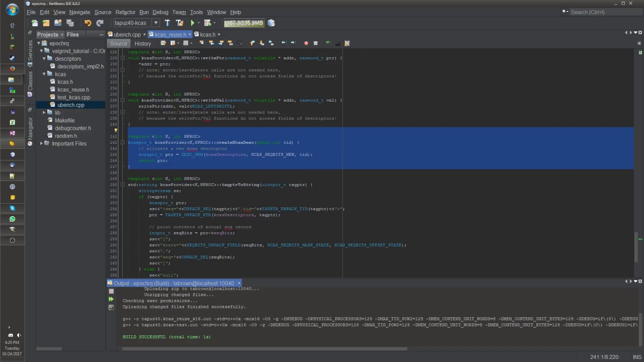Click the Build Project hammer icon

click(x=168, y=23)
